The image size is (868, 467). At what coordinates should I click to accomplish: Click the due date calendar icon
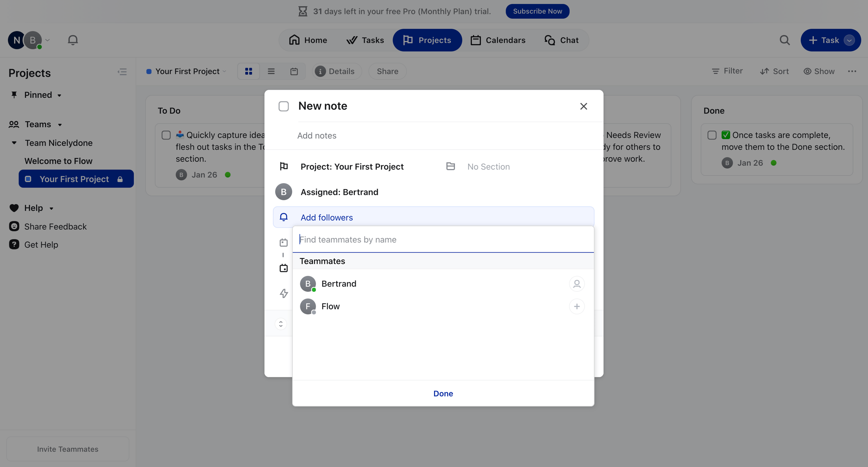coord(284,268)
